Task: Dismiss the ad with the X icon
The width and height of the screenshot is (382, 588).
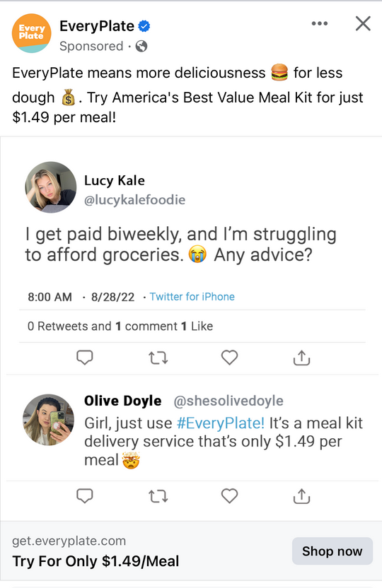Action: pos(363,23)
